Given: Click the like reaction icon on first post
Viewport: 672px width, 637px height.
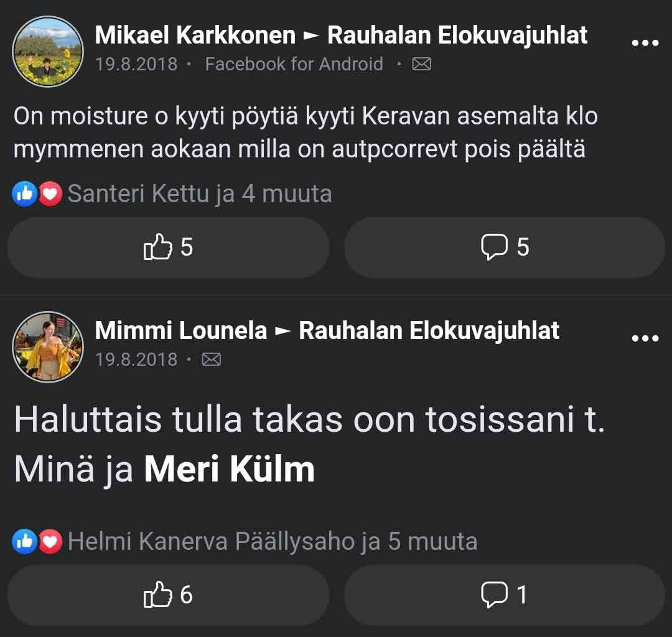Looking at the screenshot, I should tap(25, 195).
